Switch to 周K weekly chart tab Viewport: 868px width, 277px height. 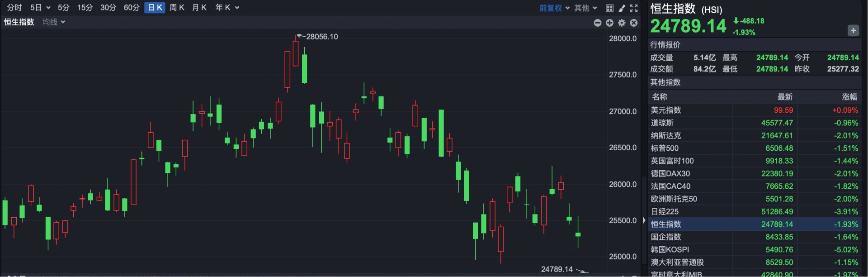tap(177, 8)
